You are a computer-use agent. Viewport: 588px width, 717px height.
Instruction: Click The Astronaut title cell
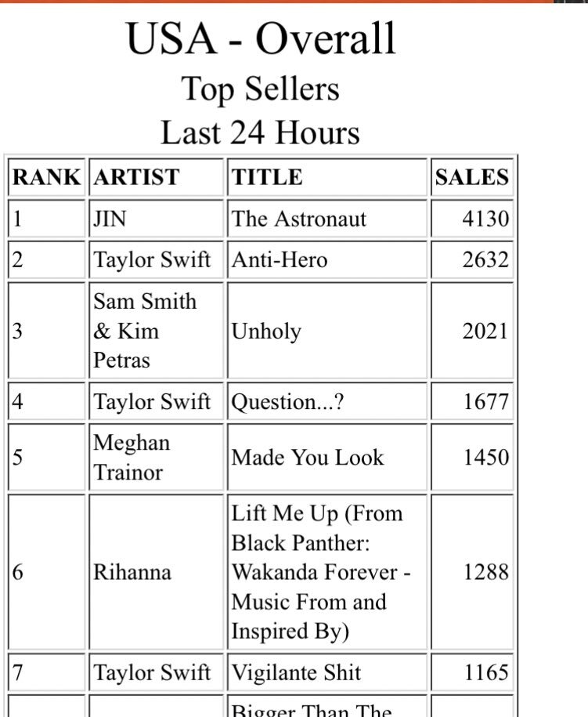point(298,219)
